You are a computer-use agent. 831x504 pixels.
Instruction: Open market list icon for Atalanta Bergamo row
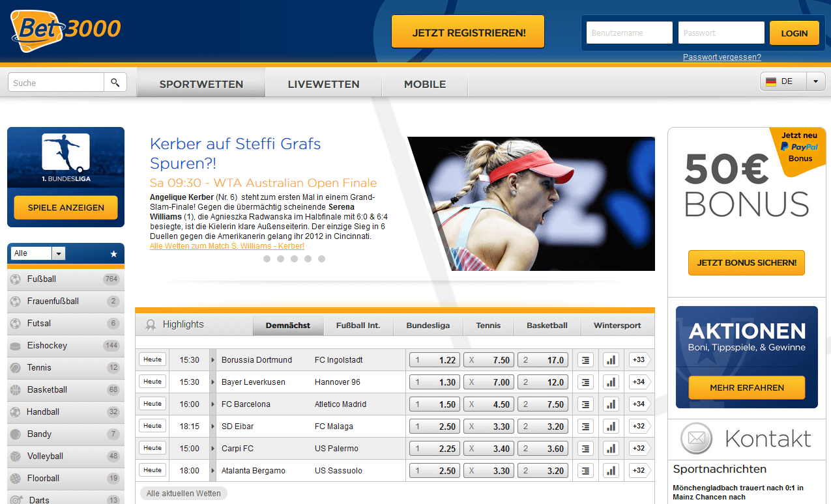(x=585, y=470)
